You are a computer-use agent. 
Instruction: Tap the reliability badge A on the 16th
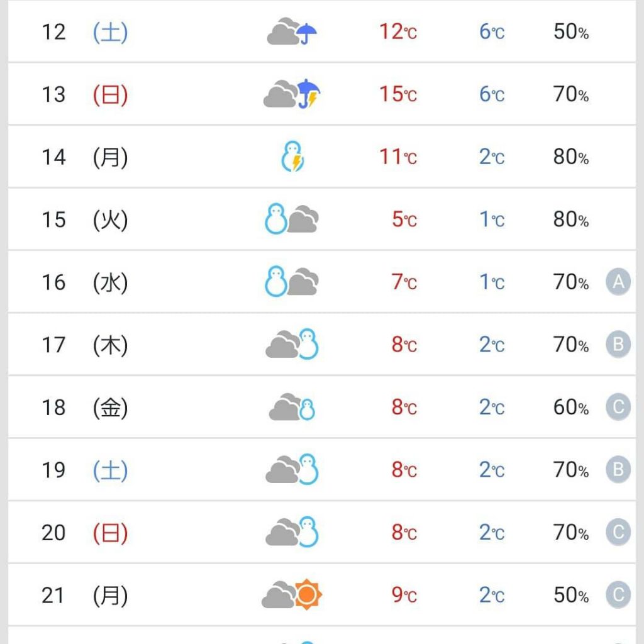click(618, 282)
